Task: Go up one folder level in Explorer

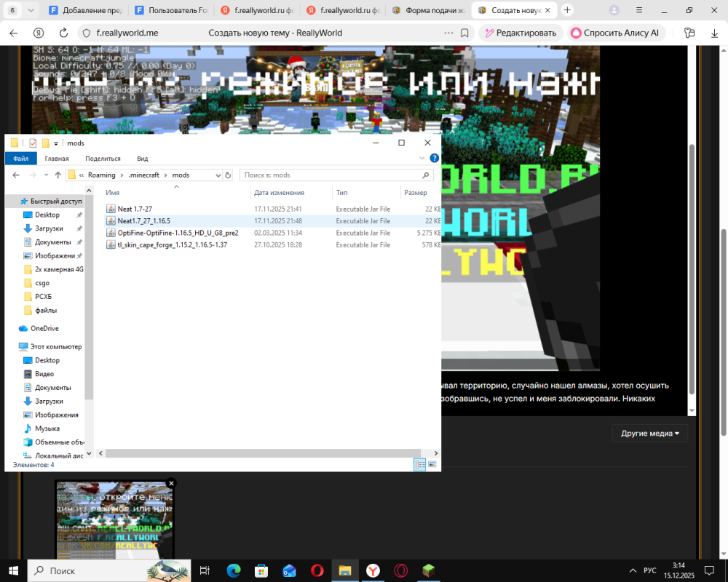Action: point(58,175)
